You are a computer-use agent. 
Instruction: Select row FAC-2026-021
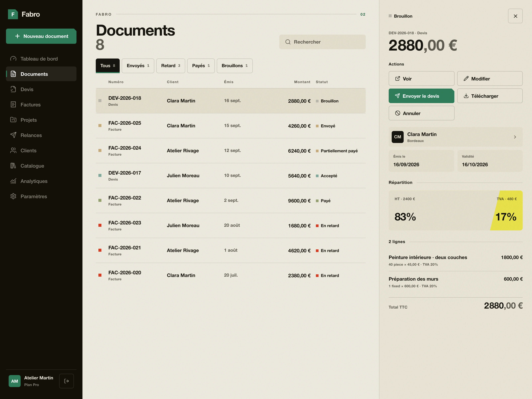point(231,250)
